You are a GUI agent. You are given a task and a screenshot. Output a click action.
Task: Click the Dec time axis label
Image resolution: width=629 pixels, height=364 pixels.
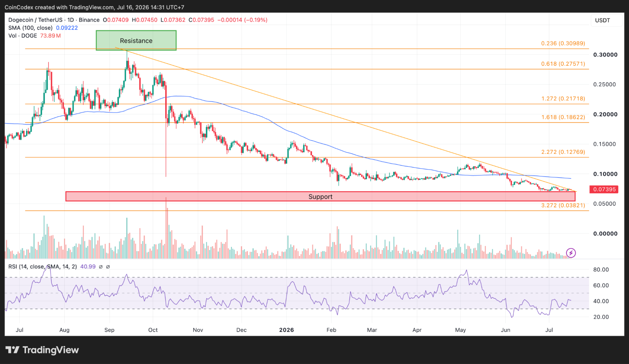(x=241, y=330)
